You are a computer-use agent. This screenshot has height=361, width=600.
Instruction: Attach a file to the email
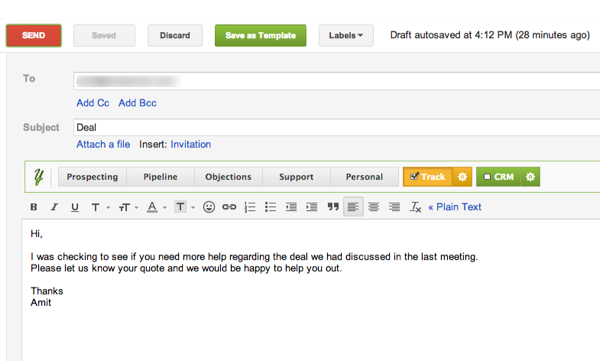click(103, 144)
